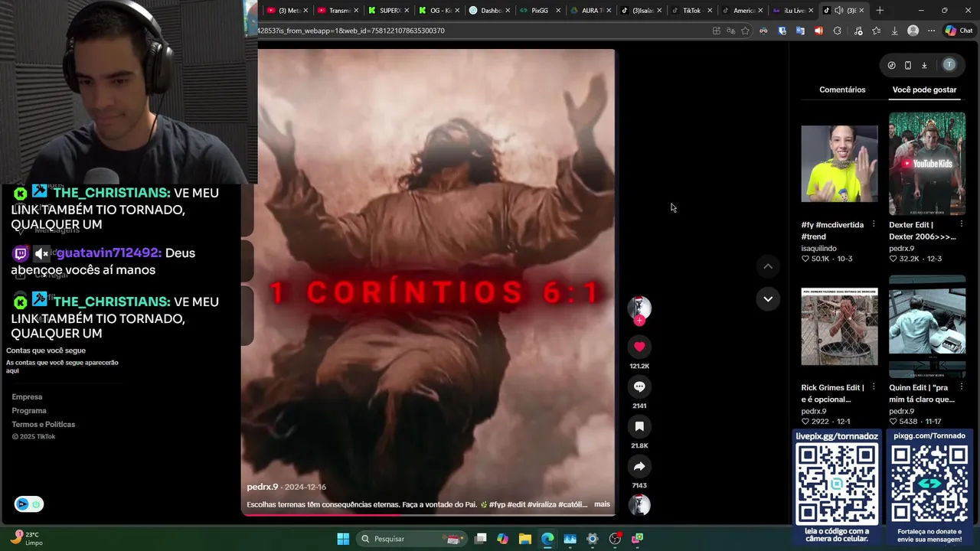Mute the tab with speaker icon
This screenshot has height=551, width=980.
pos(839,11)
